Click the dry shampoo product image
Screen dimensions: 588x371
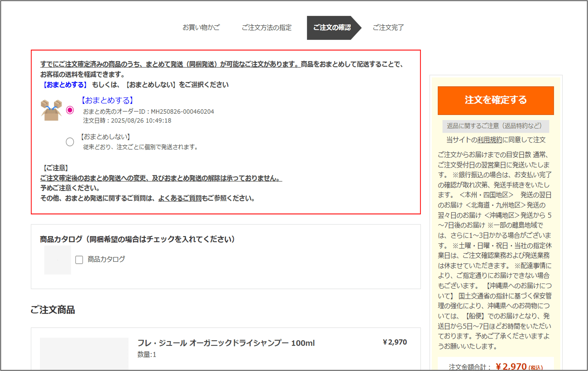(x=84, y=354)
